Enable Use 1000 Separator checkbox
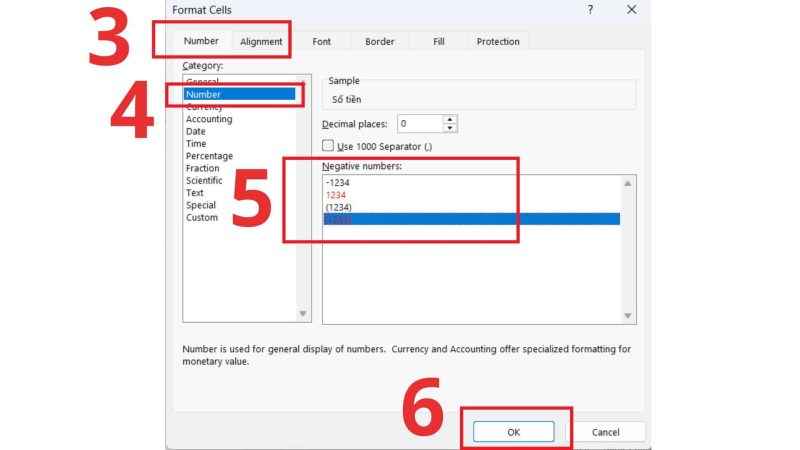This screenshot has width=800, height=450. point(328,146)
